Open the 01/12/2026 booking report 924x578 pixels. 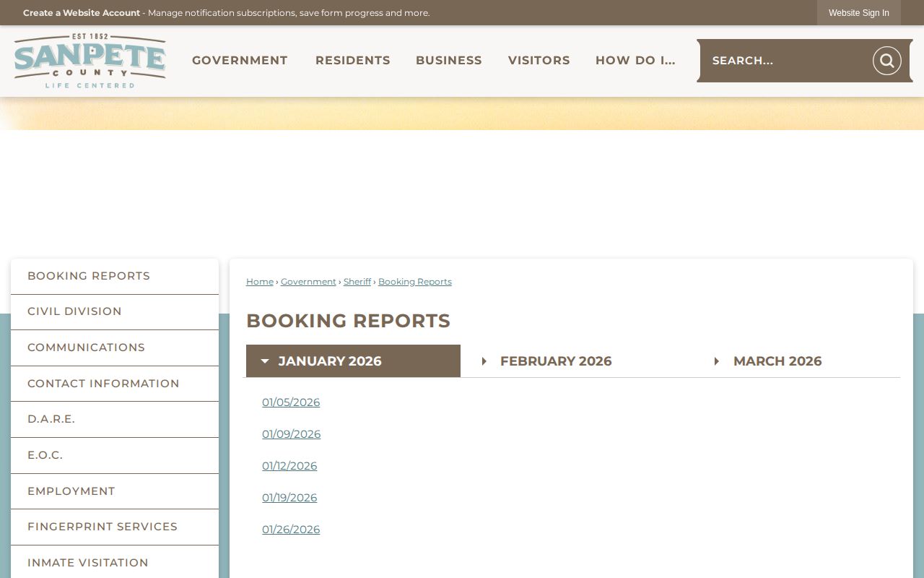[x=289, y=466]
